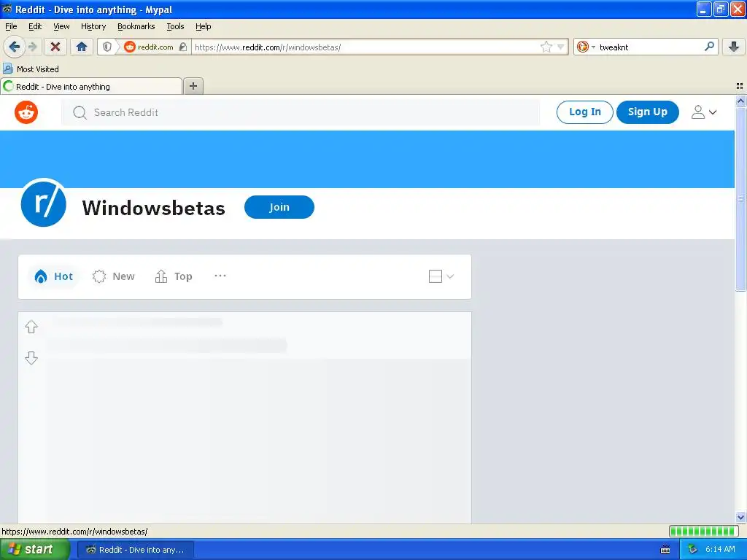Click the padlock permissions icon in address bar

(183, 47)
